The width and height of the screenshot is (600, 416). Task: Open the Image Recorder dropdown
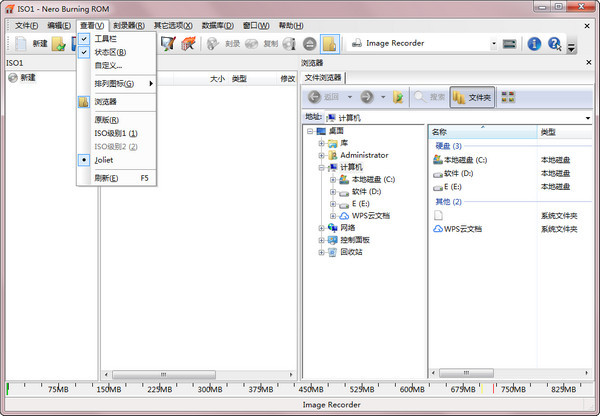click(x=493, y=44)
